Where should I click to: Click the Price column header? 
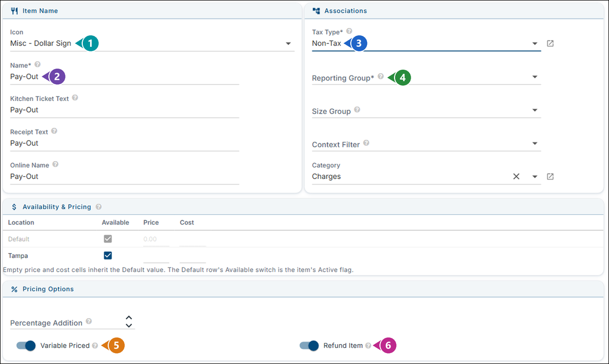point(151,223)
